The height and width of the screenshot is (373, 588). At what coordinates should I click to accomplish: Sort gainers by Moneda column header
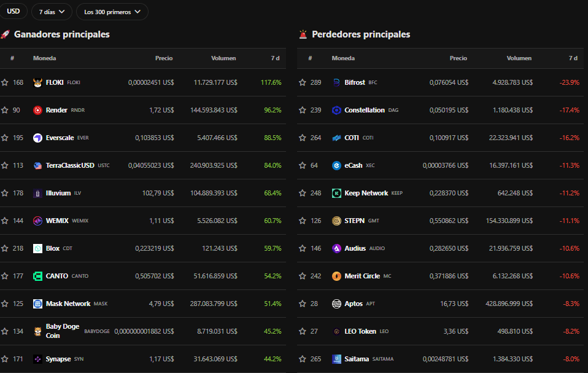point(45,58)
